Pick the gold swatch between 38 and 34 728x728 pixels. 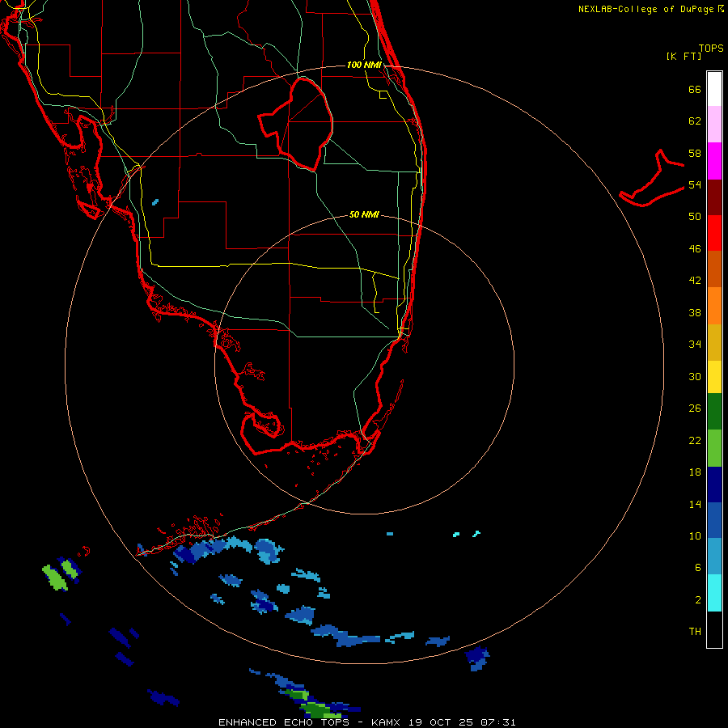714,342
